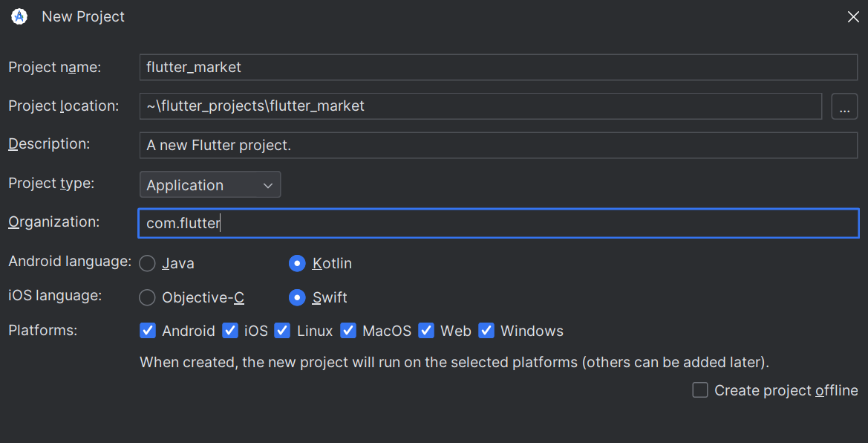The image size is (868, 443).
Task: Click the 'Android language:' label
Action: (x=70, y=261)
